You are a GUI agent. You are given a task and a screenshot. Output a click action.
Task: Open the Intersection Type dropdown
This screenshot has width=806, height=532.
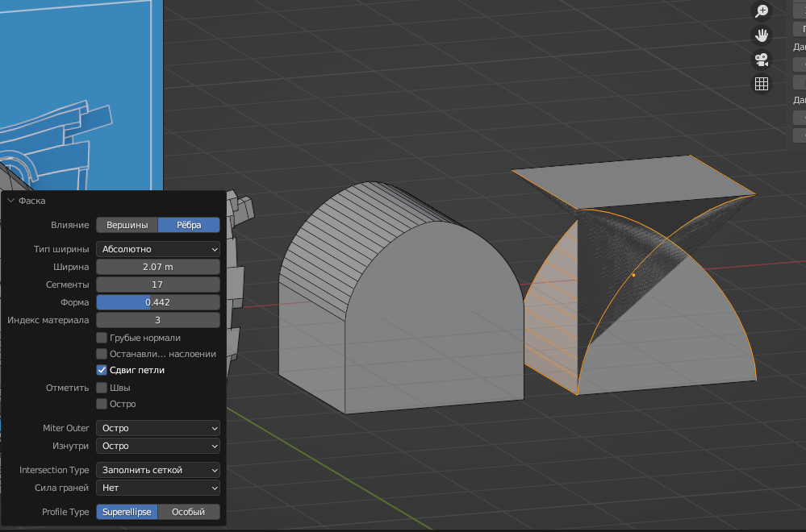(x=158, y=470)
